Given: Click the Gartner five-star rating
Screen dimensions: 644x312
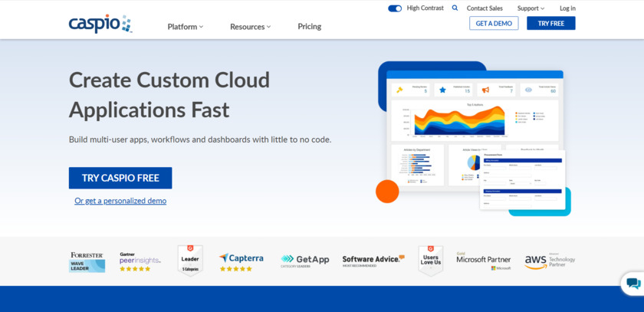Looking at the screenshot, I should (135, 269).
